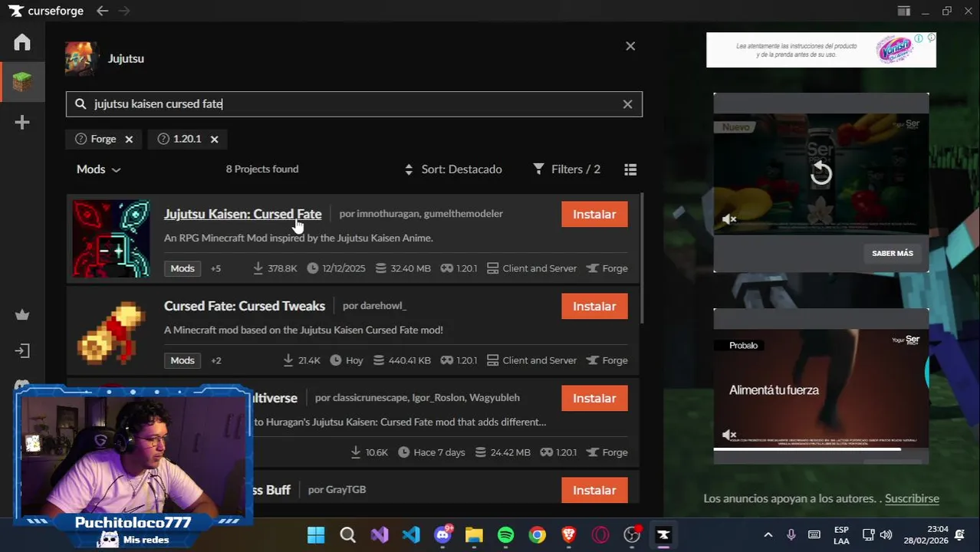Click the Jujutsu Kaisen Cursed Fate thumbnail

tap(111, 238)
